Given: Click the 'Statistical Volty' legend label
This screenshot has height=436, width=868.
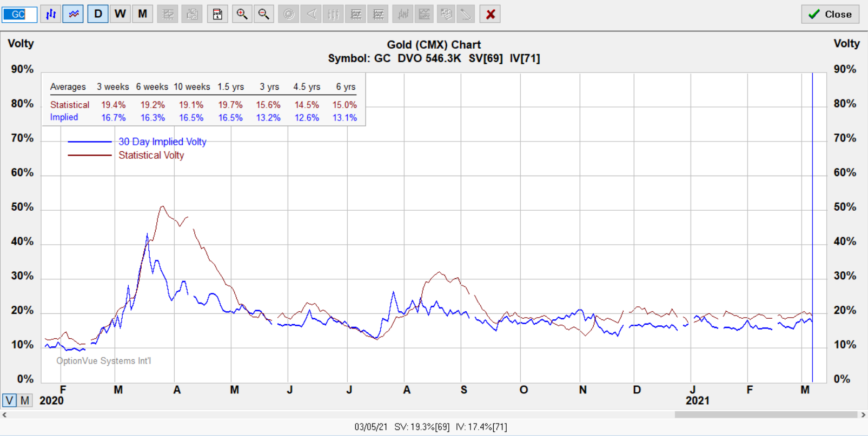Looking at the screenshot, I should (x=151, y=155).
